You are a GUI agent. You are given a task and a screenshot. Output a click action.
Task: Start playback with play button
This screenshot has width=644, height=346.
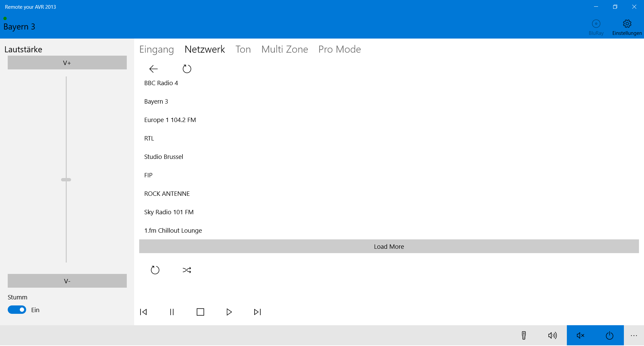click(229, 312)
